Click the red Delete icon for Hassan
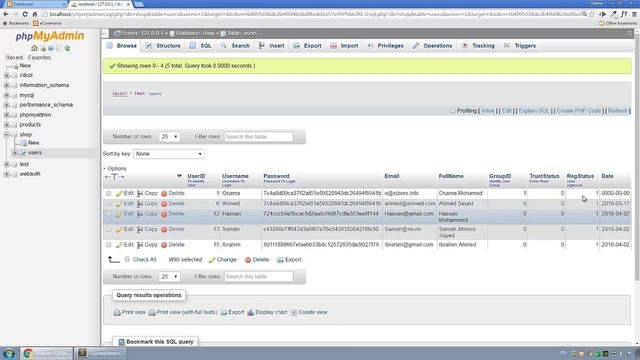The height and width of the screenshot is (360, 640). 164,214
